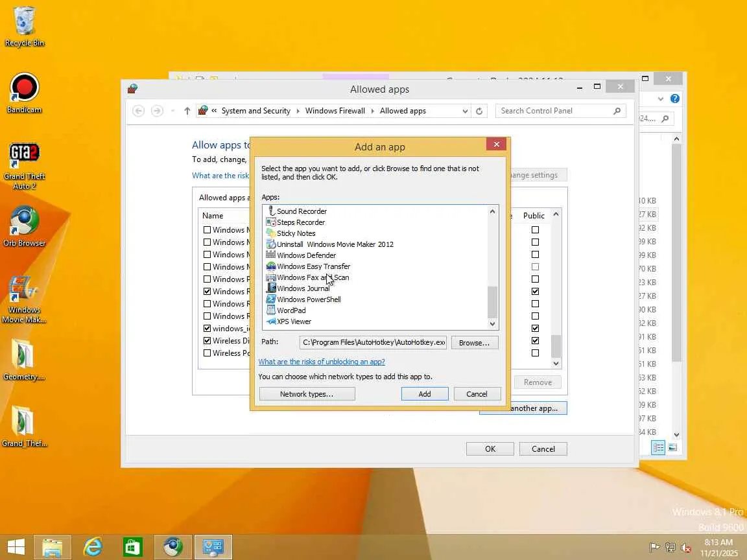The width and height of the screenshot is (747, 560).
Task: Select Windows PowerShell icon in list
Action: tap(271, 299)
